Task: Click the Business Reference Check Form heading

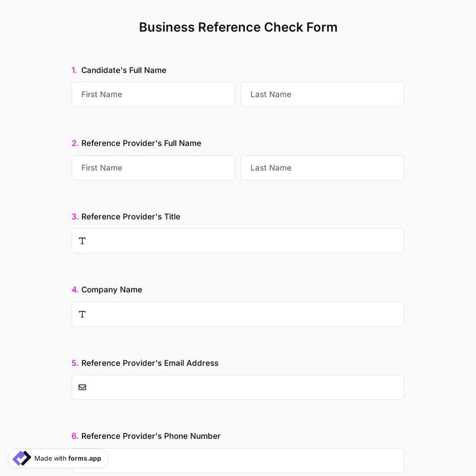Action: pyautogui.click(x=238, y=27)
